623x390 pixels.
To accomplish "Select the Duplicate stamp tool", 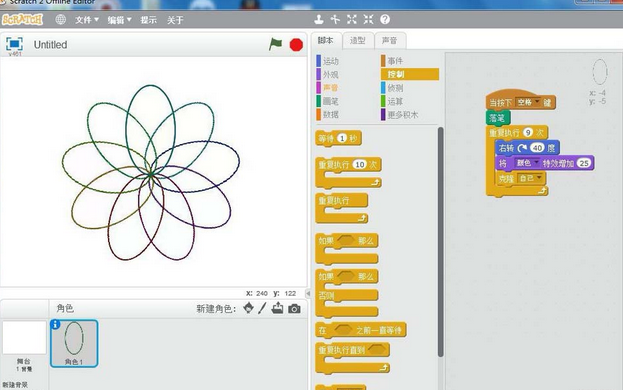I will click(x=319, y=19).
